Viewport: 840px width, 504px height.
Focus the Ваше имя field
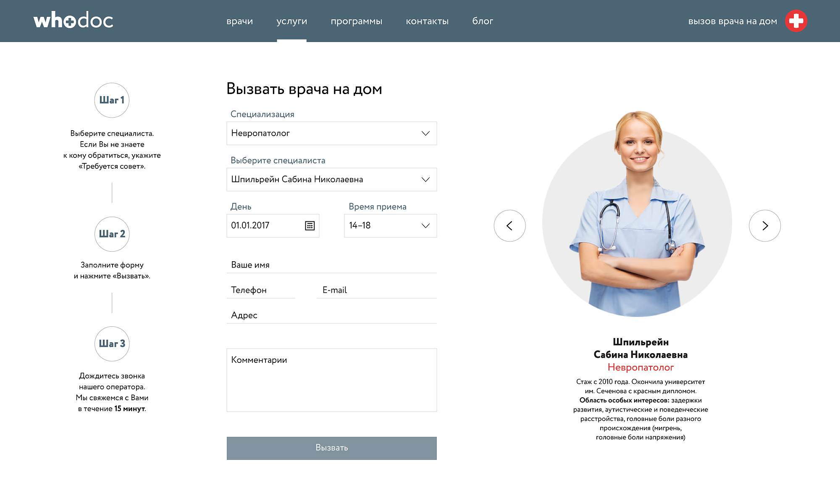(x=332, y=265)
